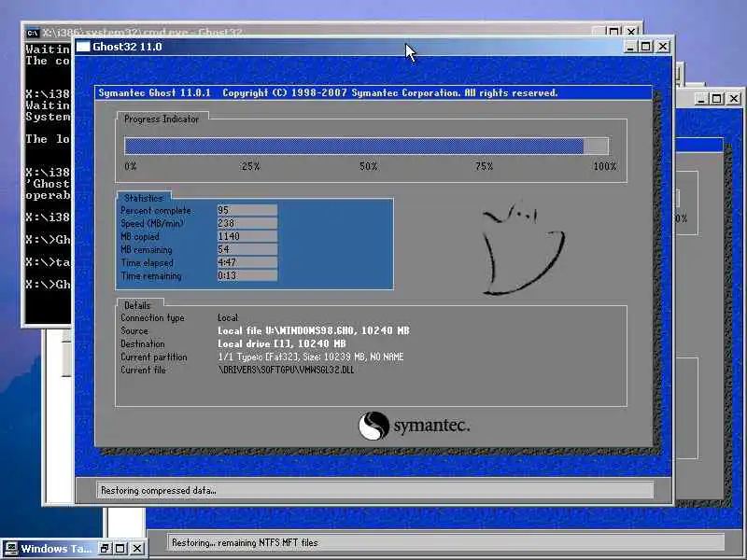Maximize the background Ghost window on the right
The height and width of the screenshot is (560, 747).
[716, 99]
